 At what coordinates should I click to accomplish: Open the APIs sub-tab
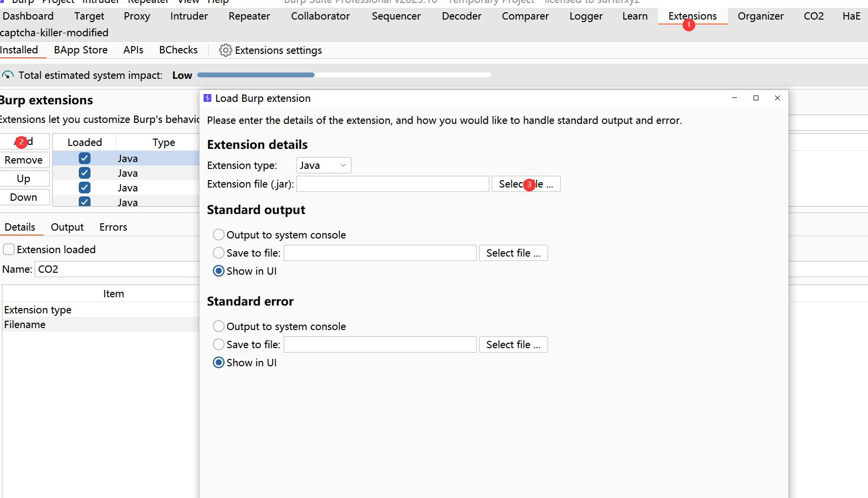pos(133,50)
